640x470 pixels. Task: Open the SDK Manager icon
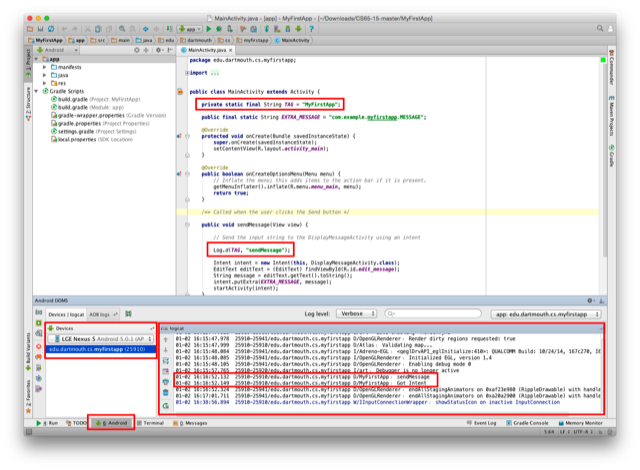click(x=288, y=29)
